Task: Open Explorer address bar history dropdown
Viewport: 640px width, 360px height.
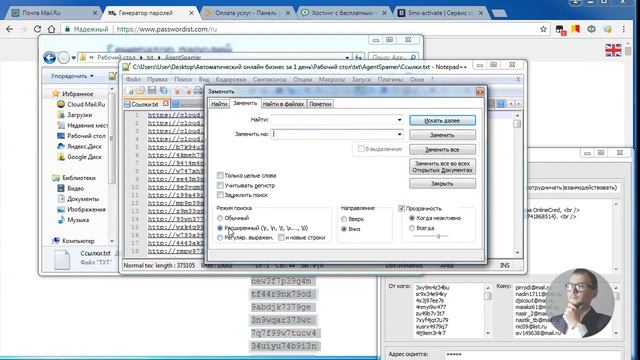Action: (x=347, y=58)
